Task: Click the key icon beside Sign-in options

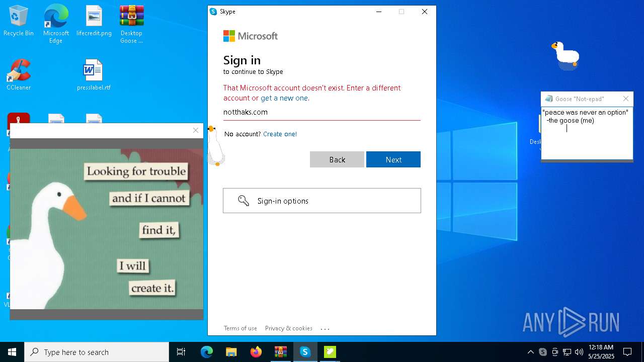Action: pyautogui.click(x=244, y=201)
